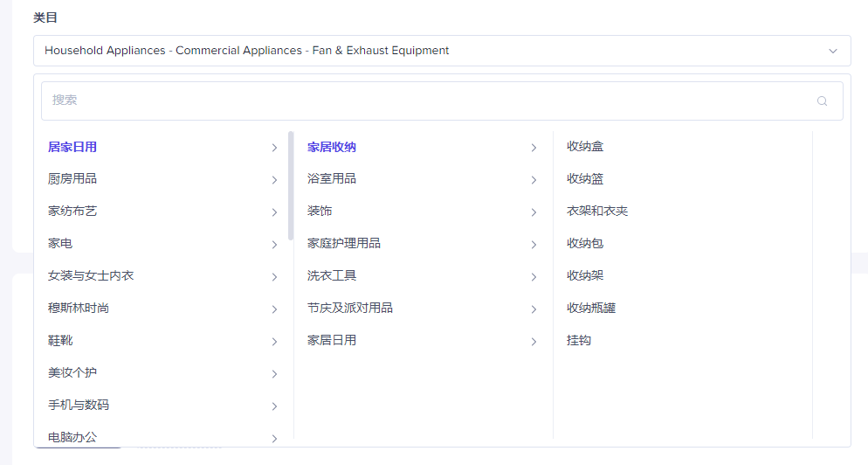
Task: Expand the arrow beside 节庆及派对用品
Action: click(534, 309)
